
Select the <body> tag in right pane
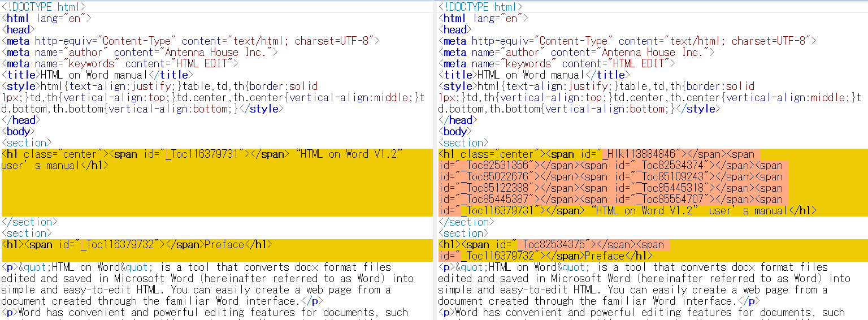[455, 131]
